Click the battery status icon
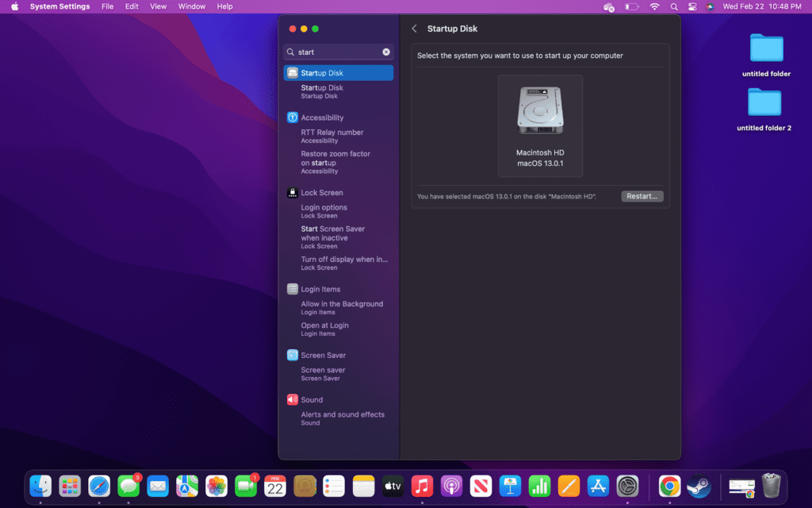The image size is (812, 508). coord(631,6)
